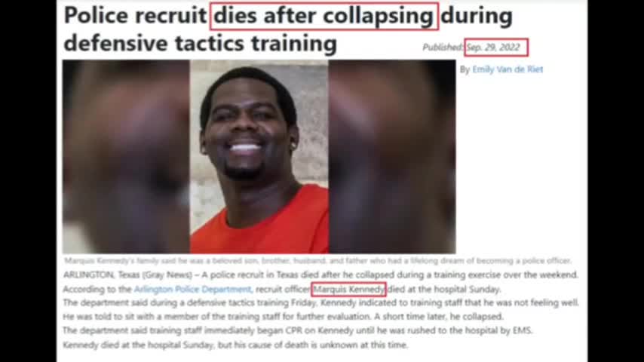Viewport: 644px width, 362px height.
Task: Click the smiling man's portrait photo
Action: point(259,157)
